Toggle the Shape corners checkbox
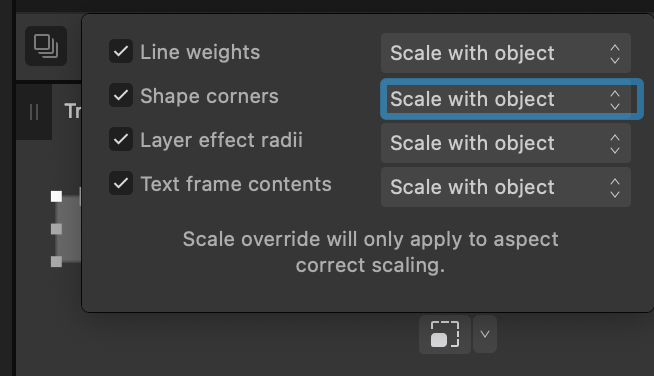This screenshot has width=654, height=376. 121,95
